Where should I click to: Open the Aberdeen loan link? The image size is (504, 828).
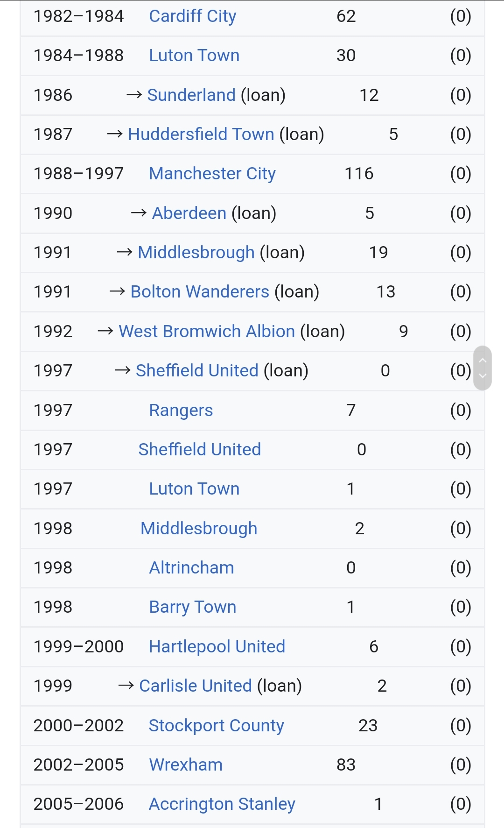[189, 213]
